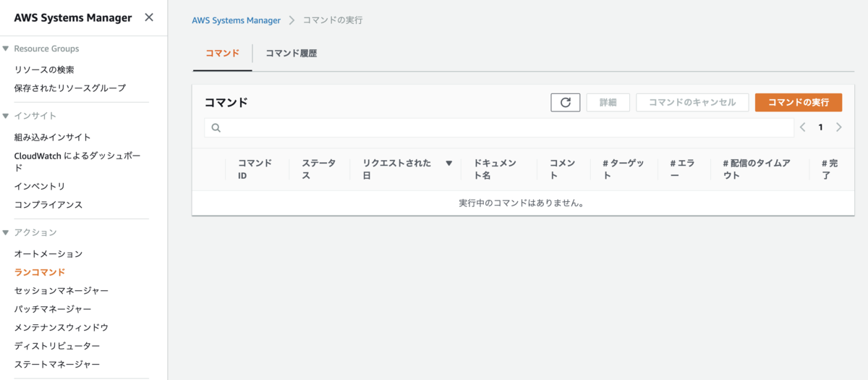Click the # 完了 column header

coord(830,169)
